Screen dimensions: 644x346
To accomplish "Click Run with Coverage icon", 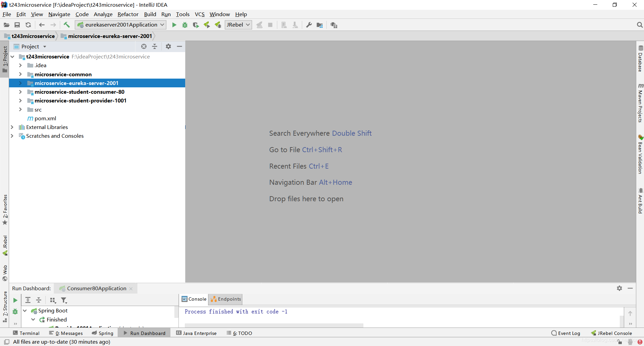I will click(196, 25).
